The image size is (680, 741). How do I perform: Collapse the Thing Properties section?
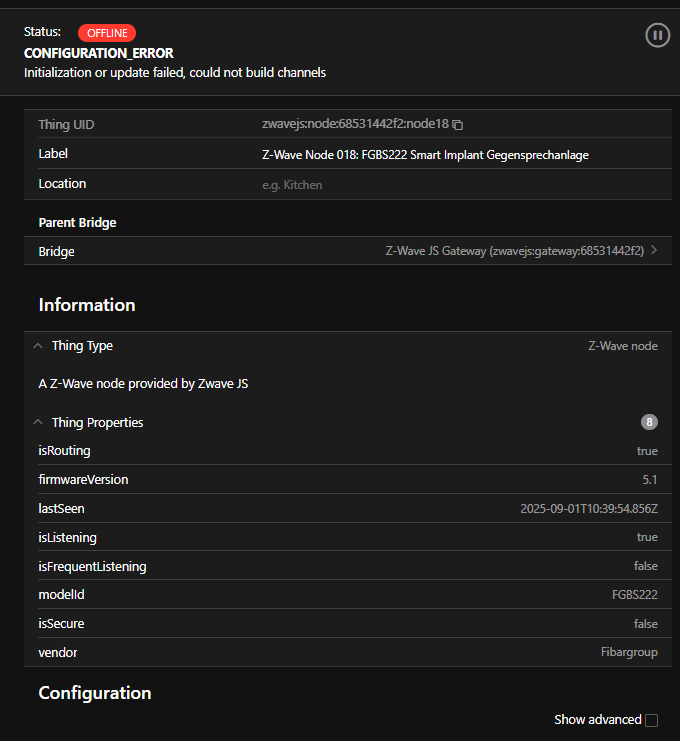pos(38,423)
